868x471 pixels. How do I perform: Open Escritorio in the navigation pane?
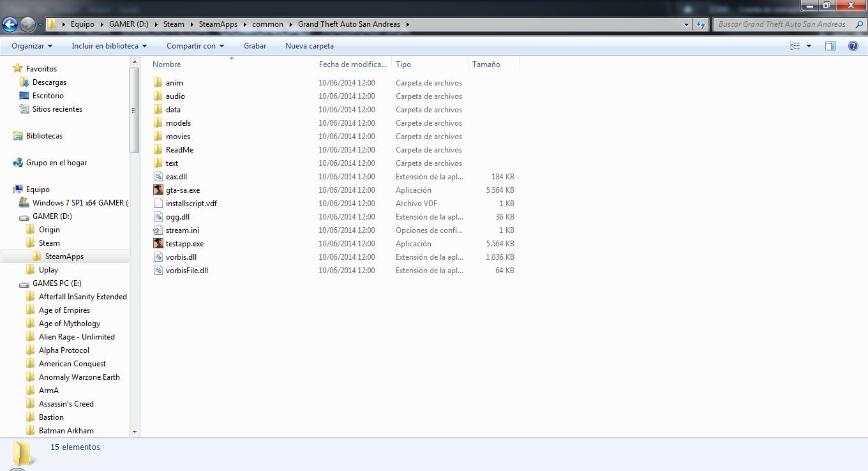click(48, 96)
